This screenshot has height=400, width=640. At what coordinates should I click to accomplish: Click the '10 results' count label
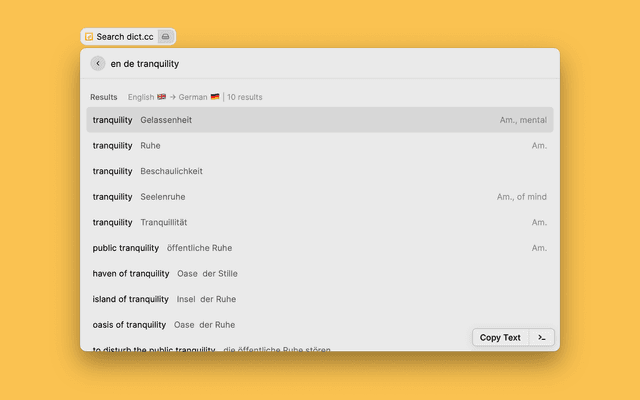click(245, 97)
